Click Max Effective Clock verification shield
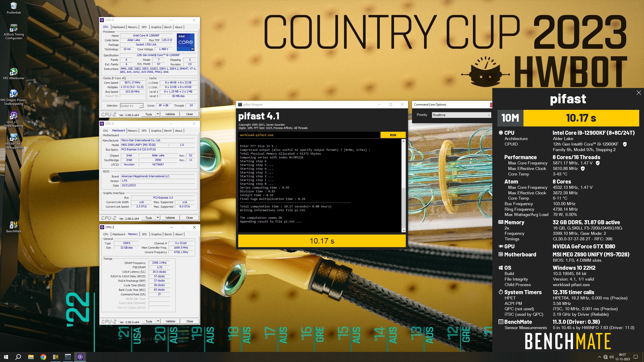This screenshot has height=362, width=644. click(x=583, y=168)
